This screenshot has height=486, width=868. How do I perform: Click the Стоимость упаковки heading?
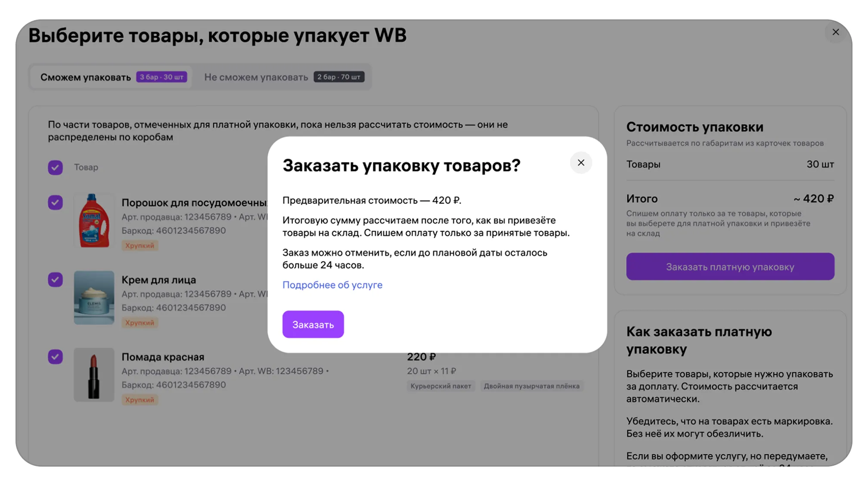point(694,127)
